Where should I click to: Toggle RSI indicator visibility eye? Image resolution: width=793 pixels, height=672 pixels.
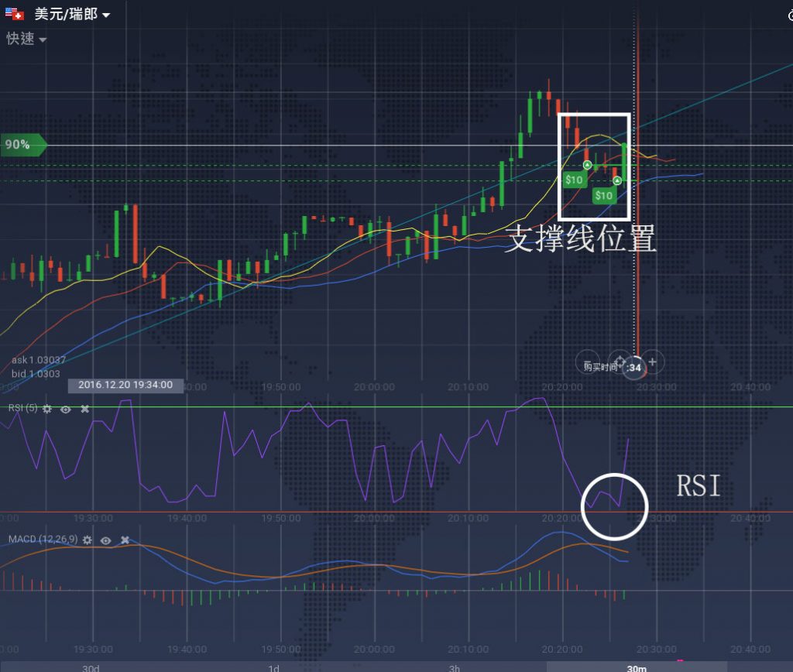66,408
